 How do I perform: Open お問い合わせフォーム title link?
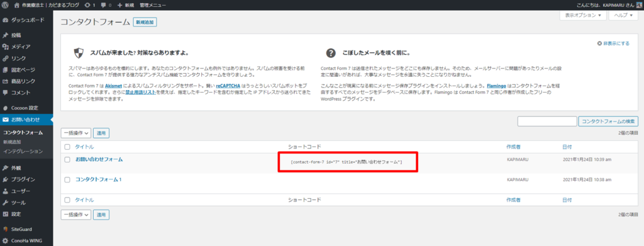click(99, 159)
